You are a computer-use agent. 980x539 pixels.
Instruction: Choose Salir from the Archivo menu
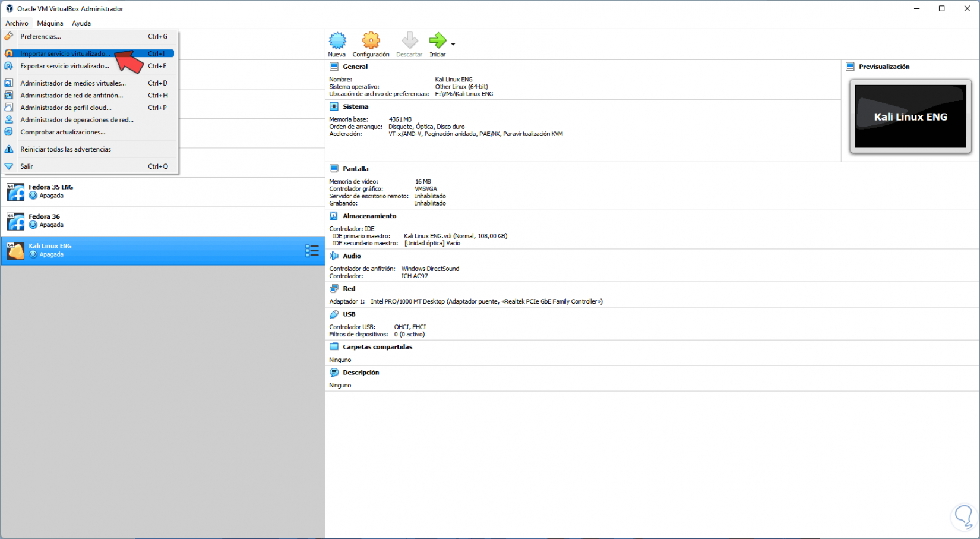click(89, 166)
